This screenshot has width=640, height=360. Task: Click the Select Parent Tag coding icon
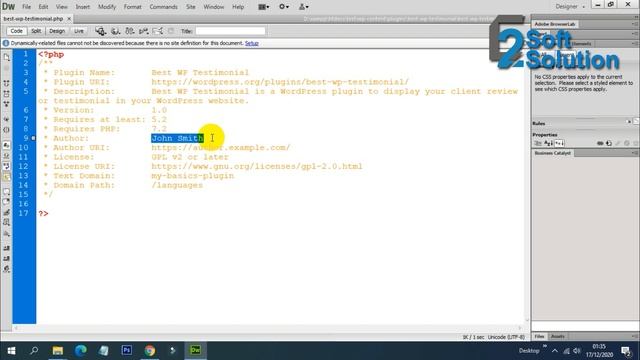7,120
